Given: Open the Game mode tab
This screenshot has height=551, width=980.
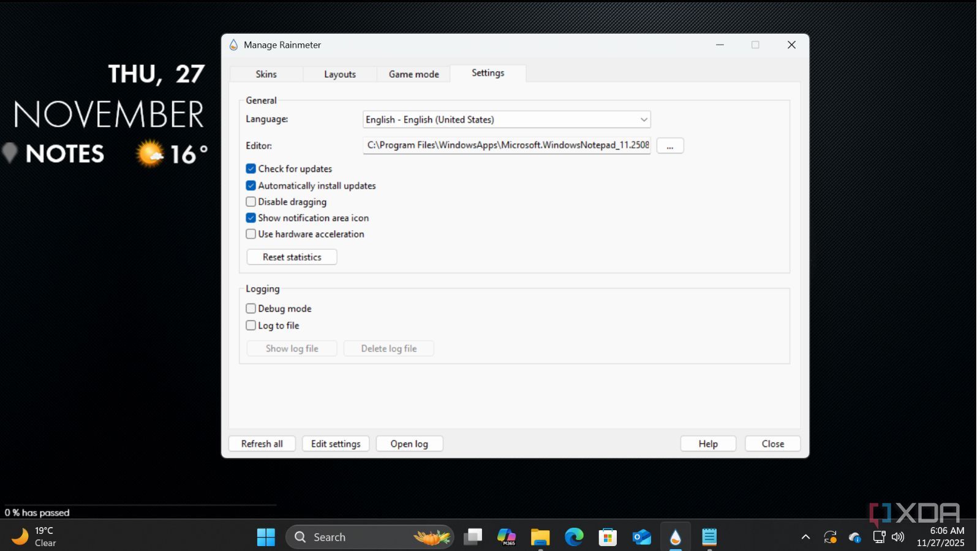Looking at the screenshot, I should (x=413, y=74).
